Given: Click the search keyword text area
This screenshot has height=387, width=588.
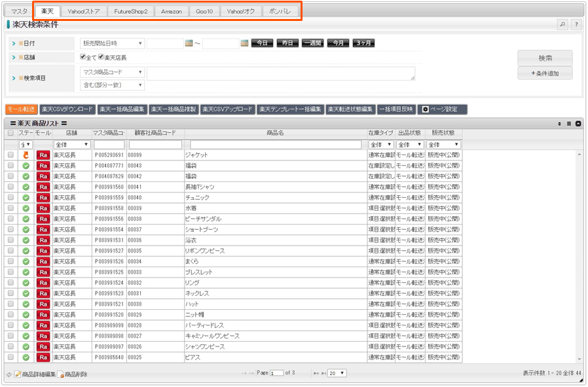Looking at the screenshot, I should 281,73.
